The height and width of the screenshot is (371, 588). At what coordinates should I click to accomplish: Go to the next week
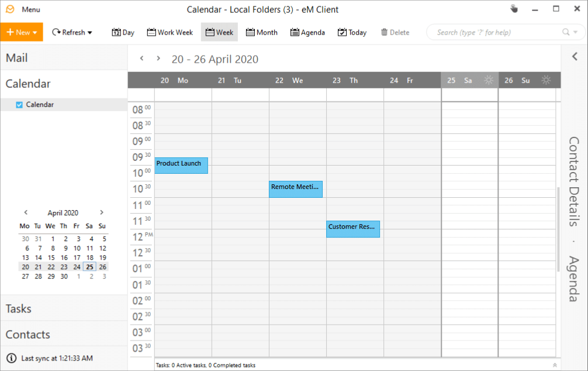point(158,58)
